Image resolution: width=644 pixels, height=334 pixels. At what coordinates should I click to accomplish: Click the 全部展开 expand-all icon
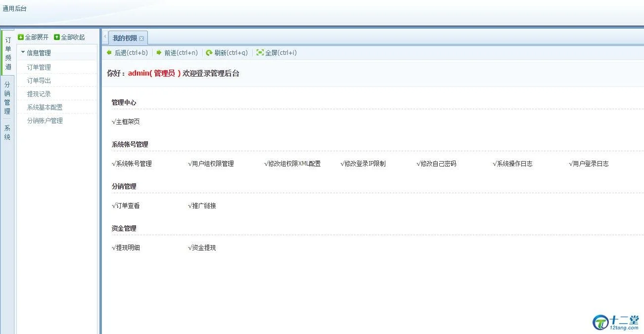[21, 37]
